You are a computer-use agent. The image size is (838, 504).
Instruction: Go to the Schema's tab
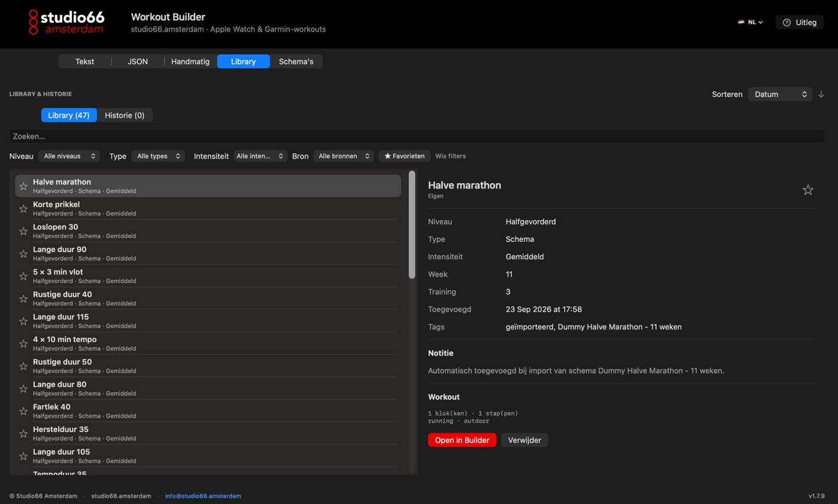coord(296,62)
